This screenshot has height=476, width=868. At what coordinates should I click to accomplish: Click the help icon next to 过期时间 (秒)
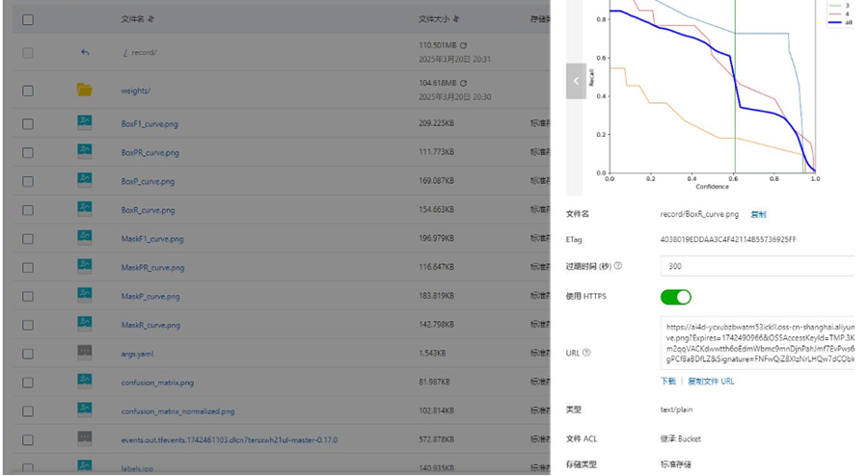click(618, 266)
